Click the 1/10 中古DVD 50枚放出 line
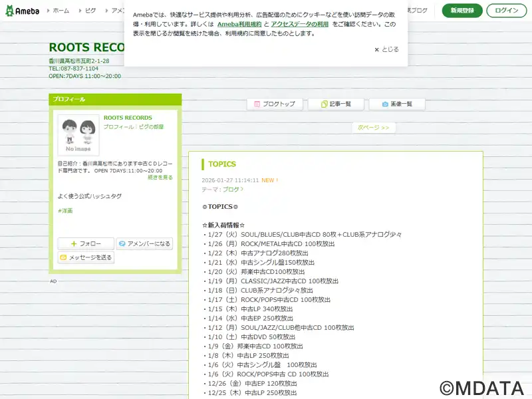 [x=250, y=337]
